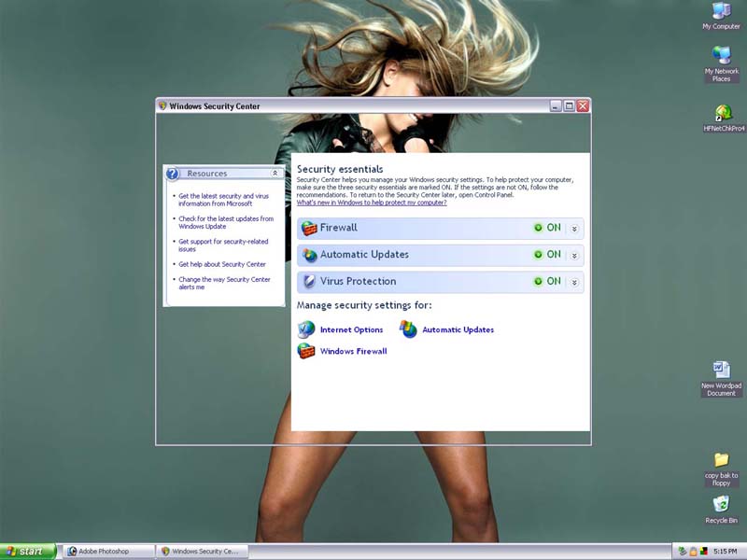Click the Internet Options globe icon
The width and height of the screenshot is (747, 560).
306,329
